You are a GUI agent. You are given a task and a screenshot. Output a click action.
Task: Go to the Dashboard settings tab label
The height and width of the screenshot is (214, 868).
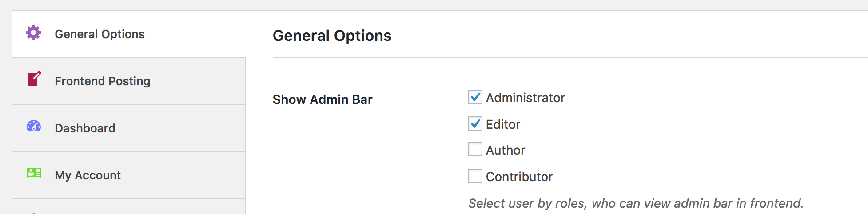click(85, 128)
